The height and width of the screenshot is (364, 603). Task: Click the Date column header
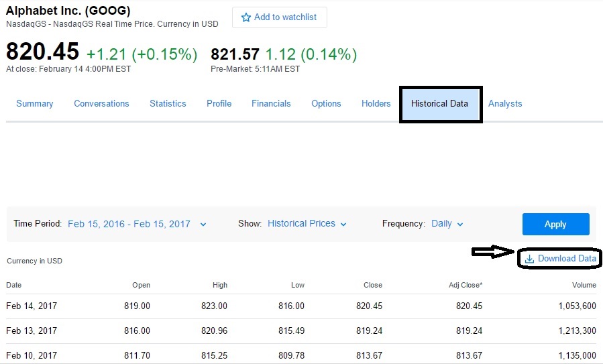pyautogui.click(x=14, y=285)
